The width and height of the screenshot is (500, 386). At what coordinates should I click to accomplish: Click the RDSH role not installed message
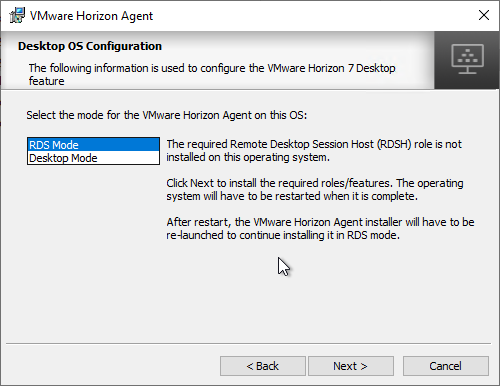click(x=314, y=151)
